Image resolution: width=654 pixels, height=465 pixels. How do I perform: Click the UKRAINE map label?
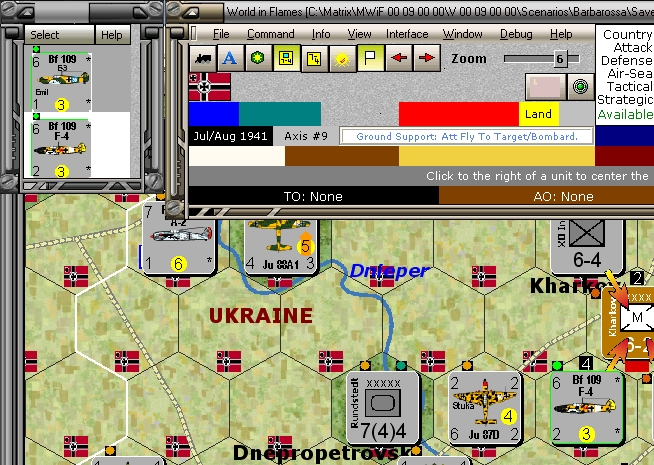(261, 315)
